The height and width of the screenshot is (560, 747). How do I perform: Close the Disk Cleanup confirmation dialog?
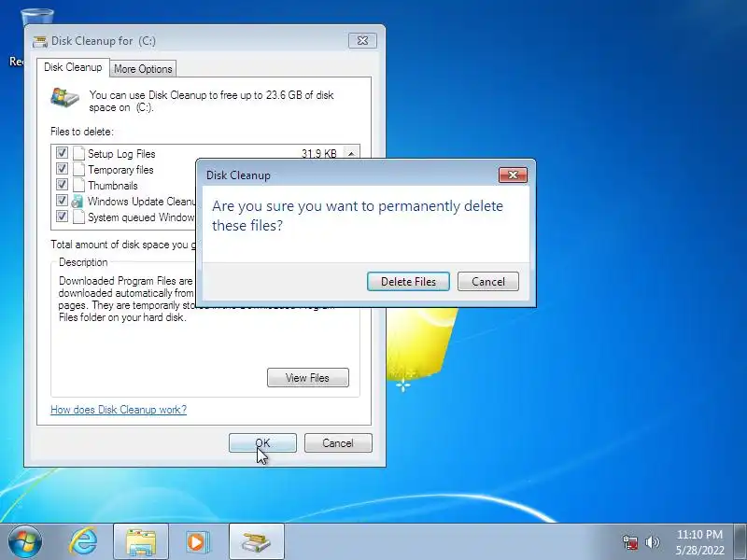click(x=513, y=175)
